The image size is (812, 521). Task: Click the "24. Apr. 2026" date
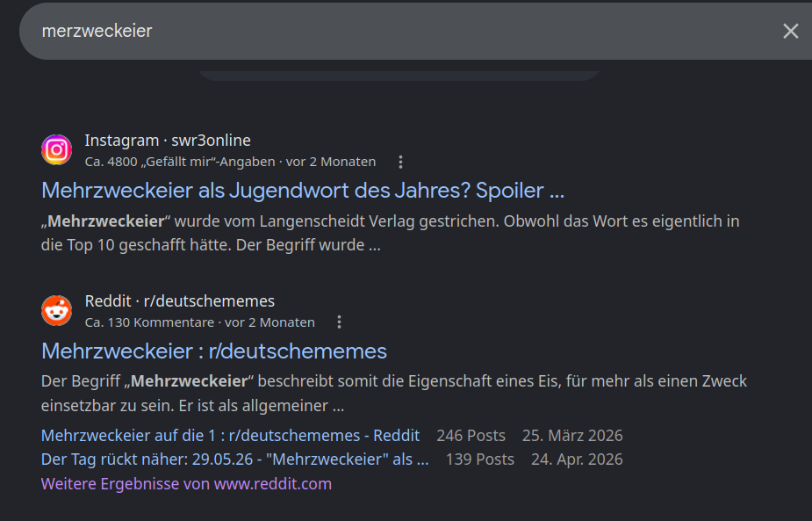pos(577,459)
